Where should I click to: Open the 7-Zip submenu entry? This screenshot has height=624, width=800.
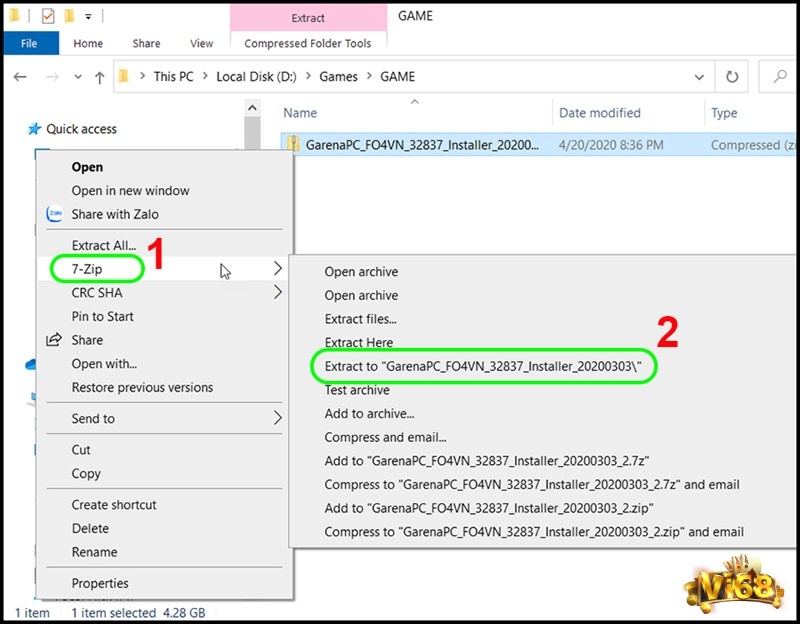(x=87, y=268)
